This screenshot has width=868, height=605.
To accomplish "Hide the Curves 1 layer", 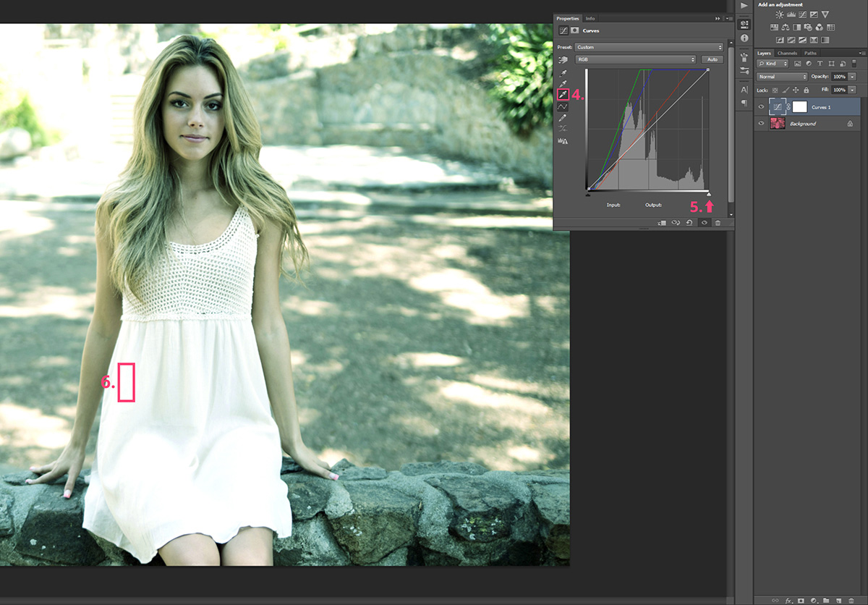I will 761,106.
